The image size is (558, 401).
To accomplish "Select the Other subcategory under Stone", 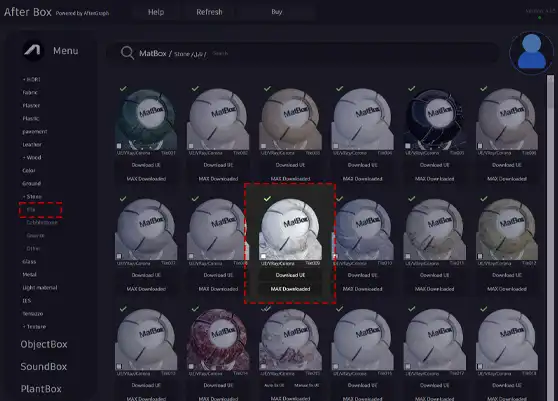I will (33, 248).
